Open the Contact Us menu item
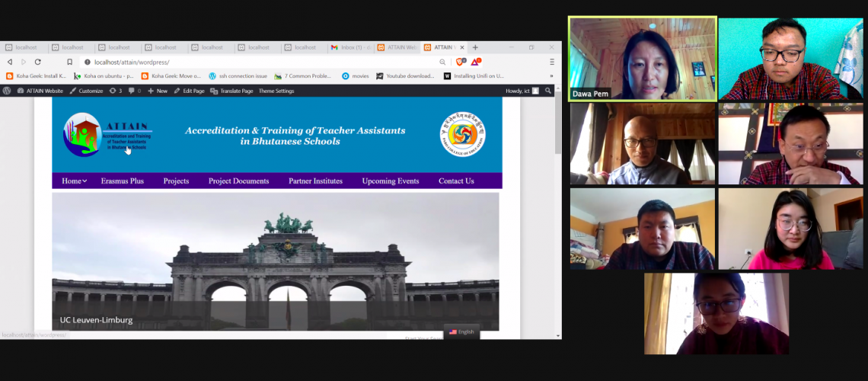 point(456,181)
